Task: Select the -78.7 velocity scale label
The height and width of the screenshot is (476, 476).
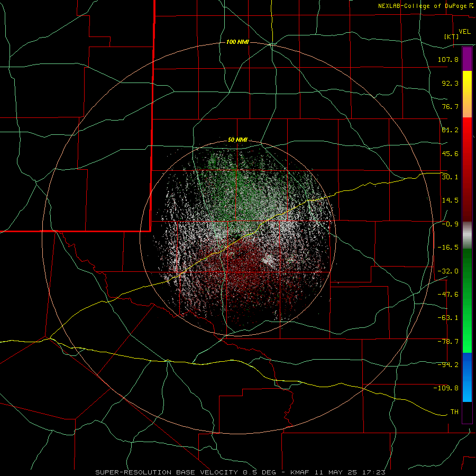Action: [x=448, y=342]
